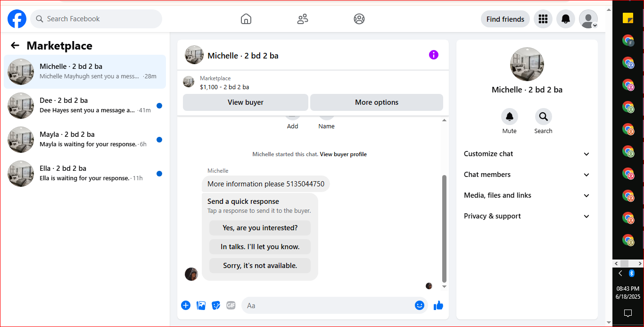Mute the conversation with the bell icon

(x=509, y=117)
